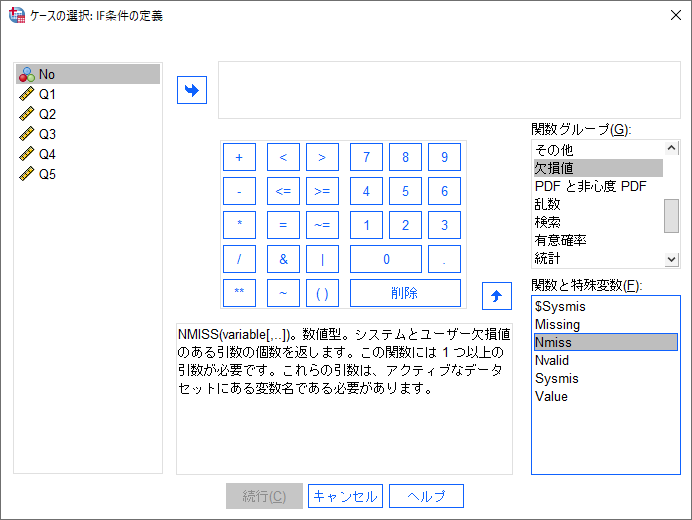Select 乱数 function group
Screen dimensions: 692x520
598,204
